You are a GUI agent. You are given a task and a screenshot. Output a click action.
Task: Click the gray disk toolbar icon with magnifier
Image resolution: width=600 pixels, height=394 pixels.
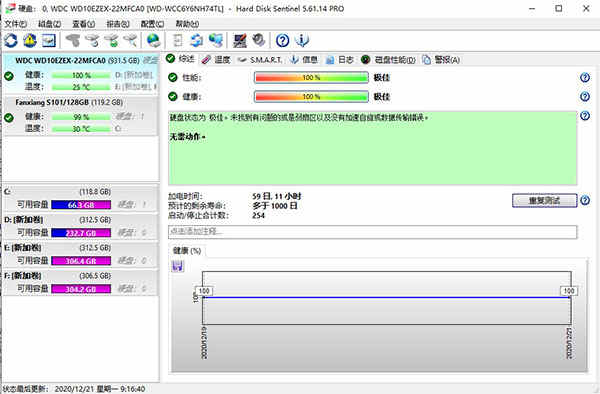(130, 40)
